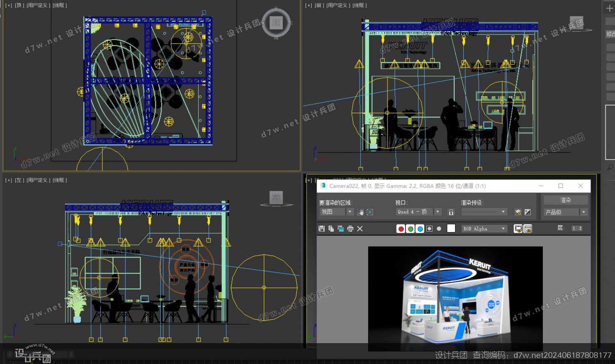Toggle the render window UI panel
This screenshot has width=615, height=364.
[x=528, y=229]
